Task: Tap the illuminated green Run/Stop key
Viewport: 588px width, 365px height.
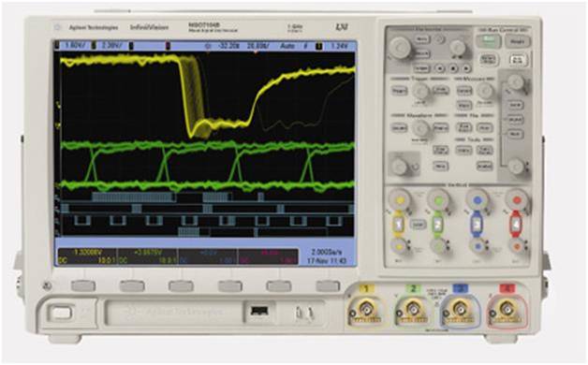Action: click(488, 40)
